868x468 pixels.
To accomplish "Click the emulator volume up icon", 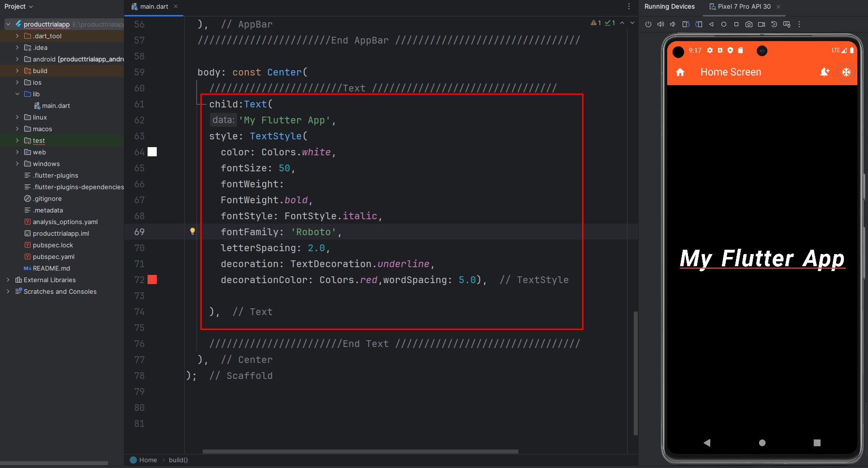I will 660,24.
